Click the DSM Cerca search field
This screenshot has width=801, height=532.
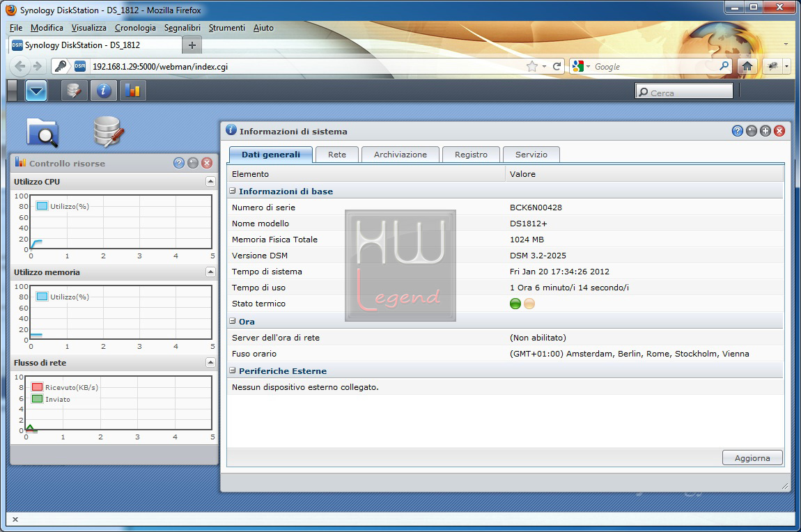(x=684, y=93)
